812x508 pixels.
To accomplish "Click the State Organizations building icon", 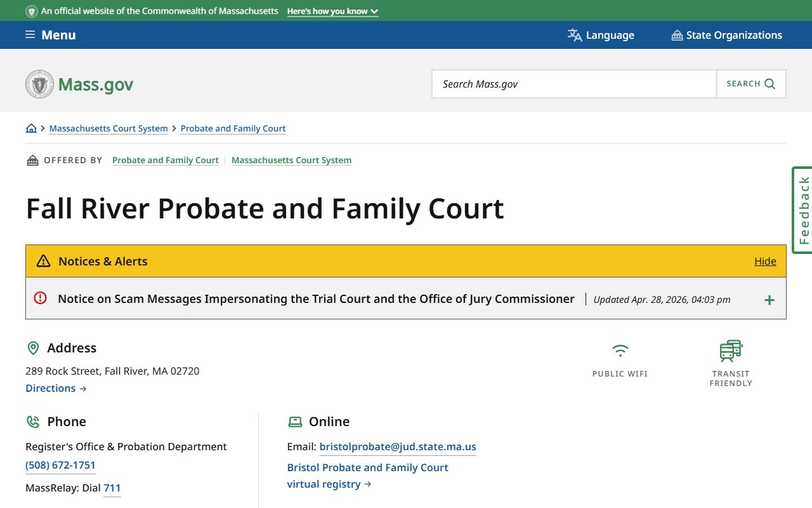I will pyautogui.click(x=677, y=36).
